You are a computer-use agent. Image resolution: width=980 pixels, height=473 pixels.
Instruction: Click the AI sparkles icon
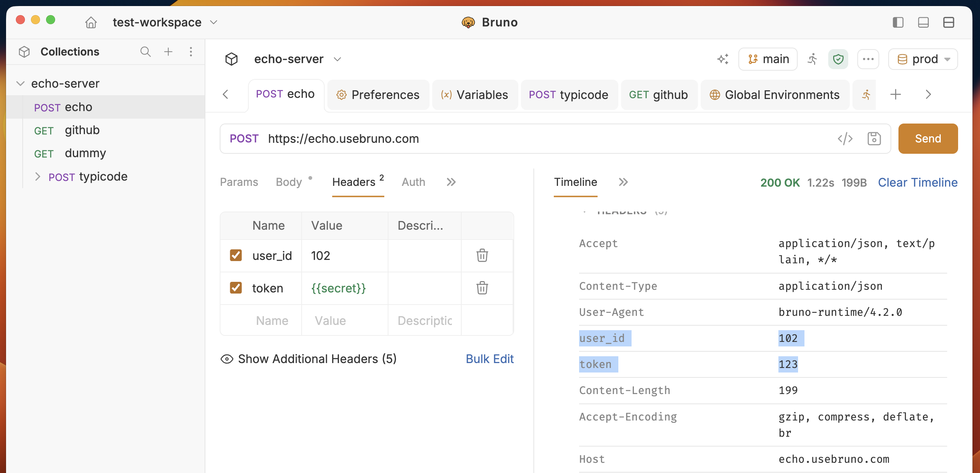(x=723, y=59)
